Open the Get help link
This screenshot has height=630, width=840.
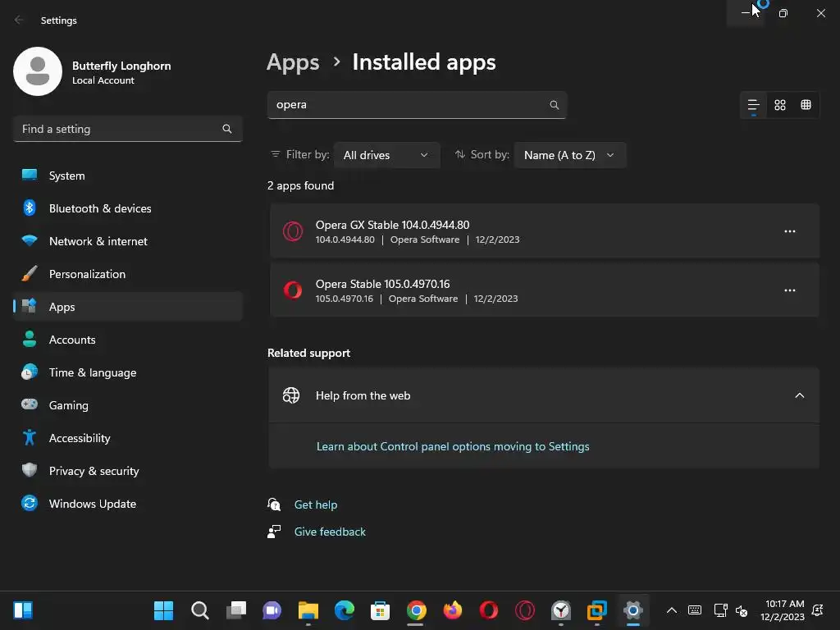tap(316, 504)
